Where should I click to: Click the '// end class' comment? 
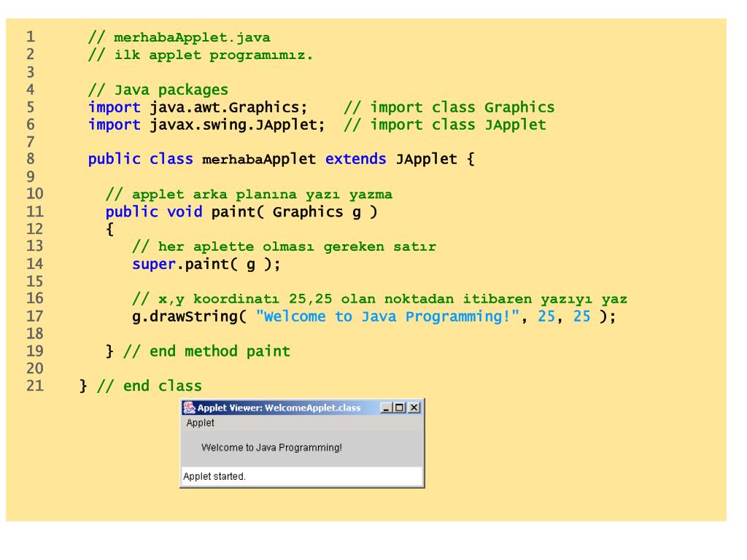(x=149, y=386)
